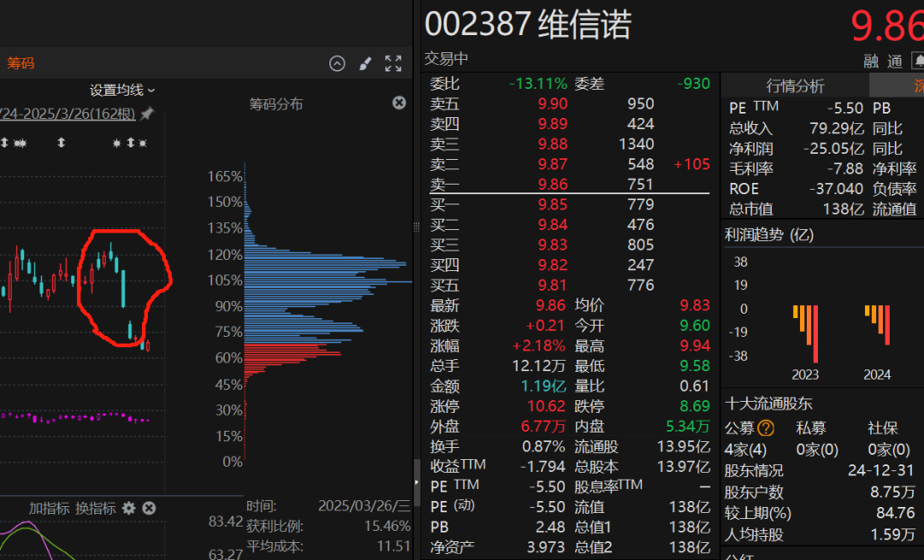Click the 2024 profit trend bars
The height and width of the screenshot is (560, 924).
(878, 325)
